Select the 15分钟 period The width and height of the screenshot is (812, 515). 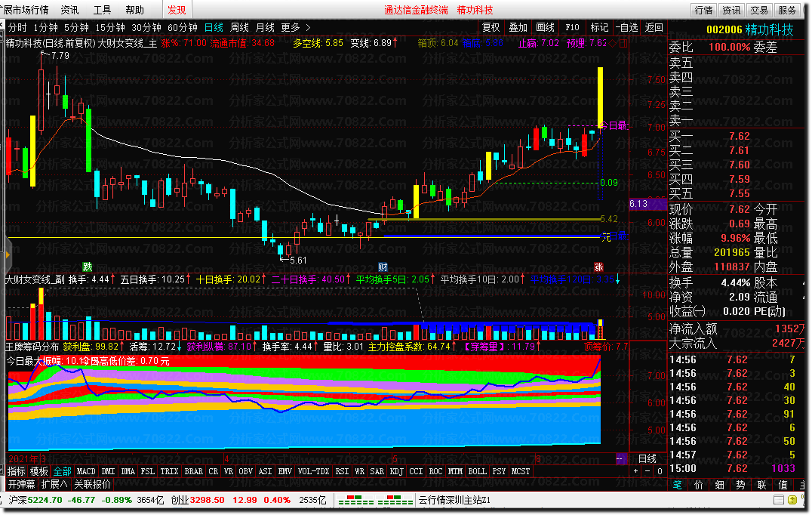pos(109,27)
